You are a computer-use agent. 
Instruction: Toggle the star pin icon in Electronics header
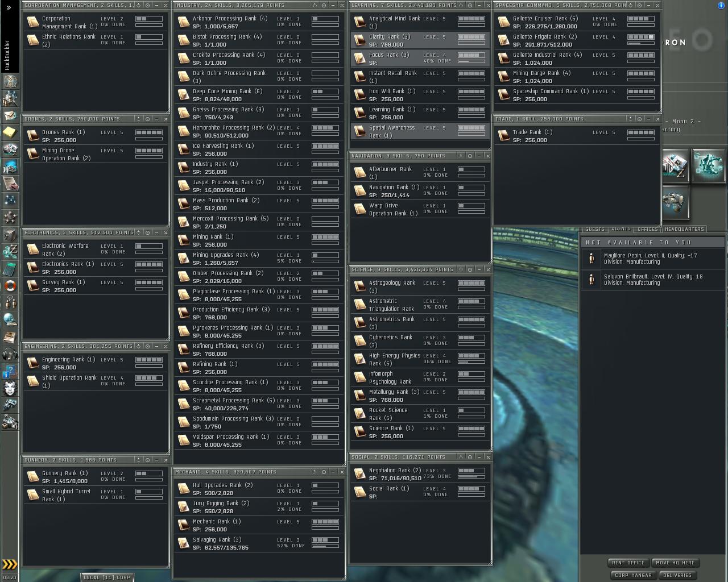pyautogui.click(x=138, y=232)
